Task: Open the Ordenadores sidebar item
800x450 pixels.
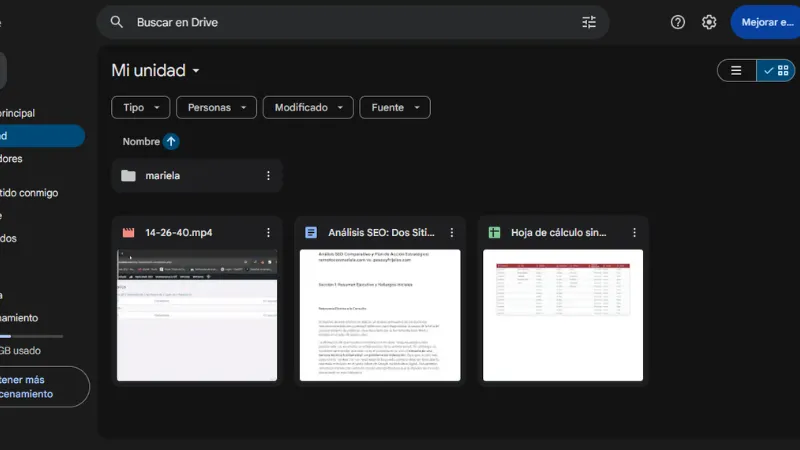Action: point(12,159)
